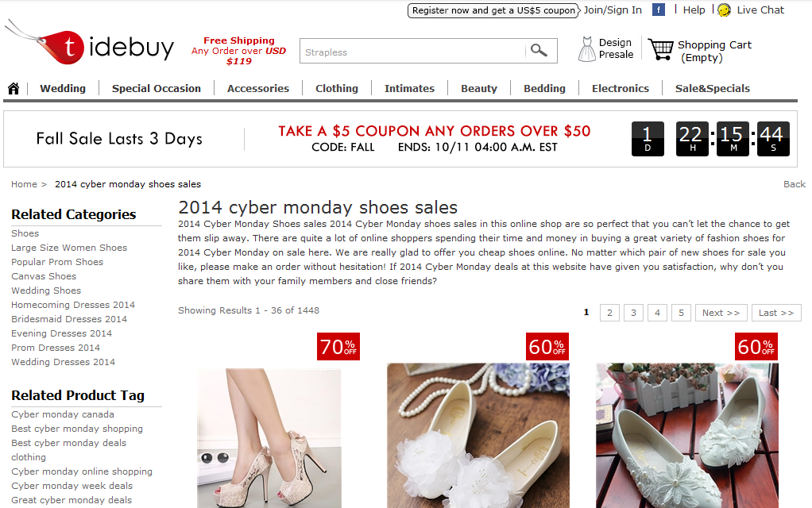The height and width of the screenshot is (508, 812).
Task: Open the pink lace high heels thumbnail
Action: (269, 437)
